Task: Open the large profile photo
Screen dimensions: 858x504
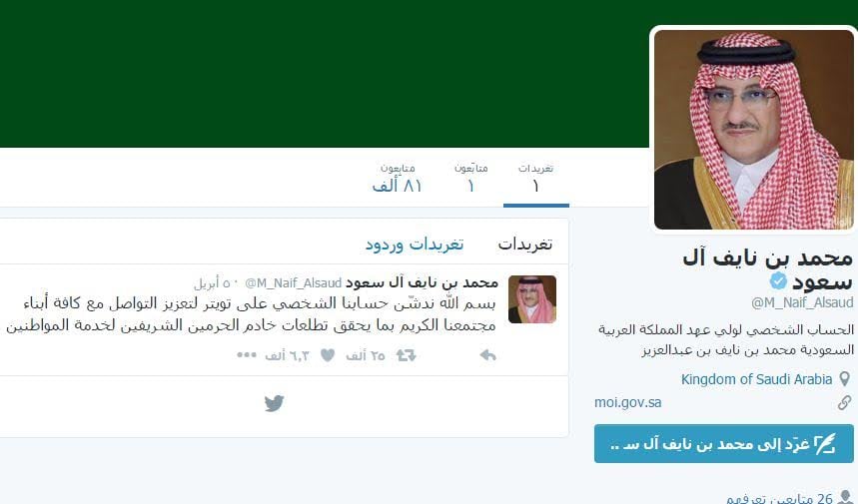Action: pos(753,130)
